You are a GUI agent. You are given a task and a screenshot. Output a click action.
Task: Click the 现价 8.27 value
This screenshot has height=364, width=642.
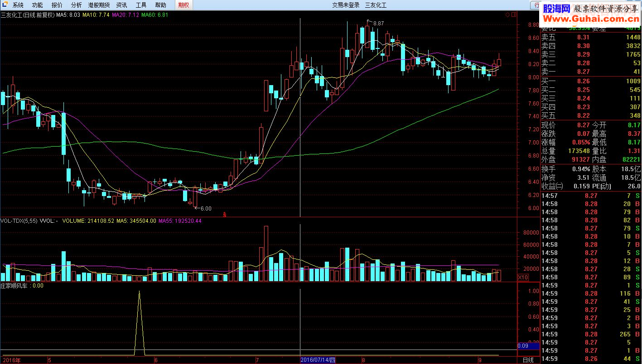coord(583,125)
